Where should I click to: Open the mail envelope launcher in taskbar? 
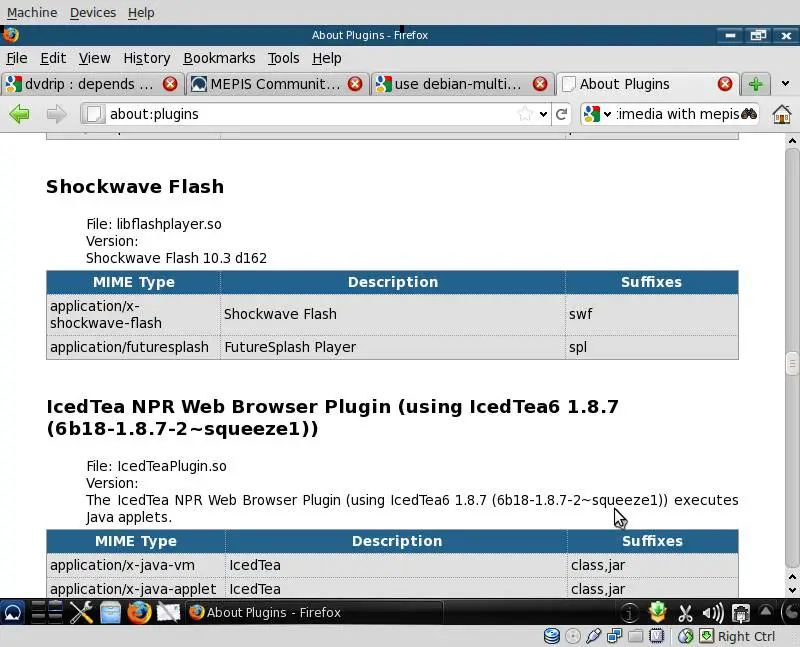[x=168, y=612]
